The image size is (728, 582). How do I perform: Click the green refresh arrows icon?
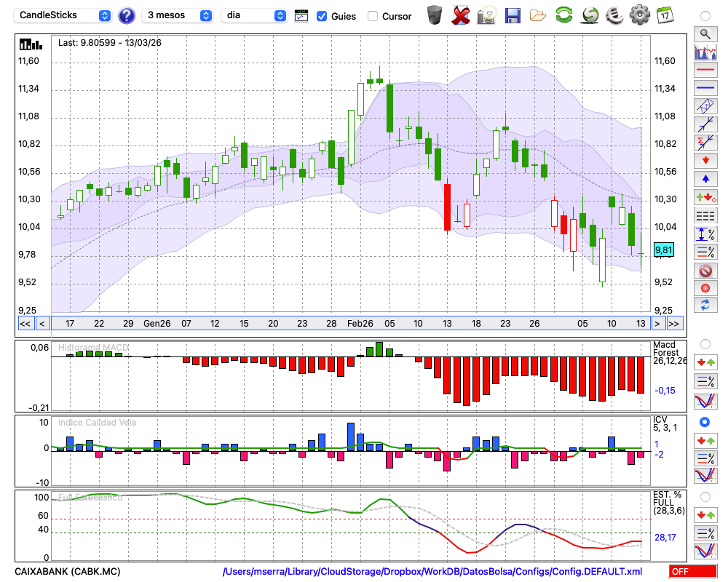coord(563,15)
